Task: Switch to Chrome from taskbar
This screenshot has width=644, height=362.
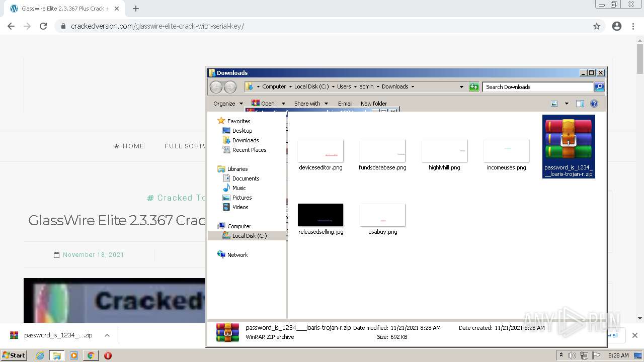Action: click(x=91, y=355)
